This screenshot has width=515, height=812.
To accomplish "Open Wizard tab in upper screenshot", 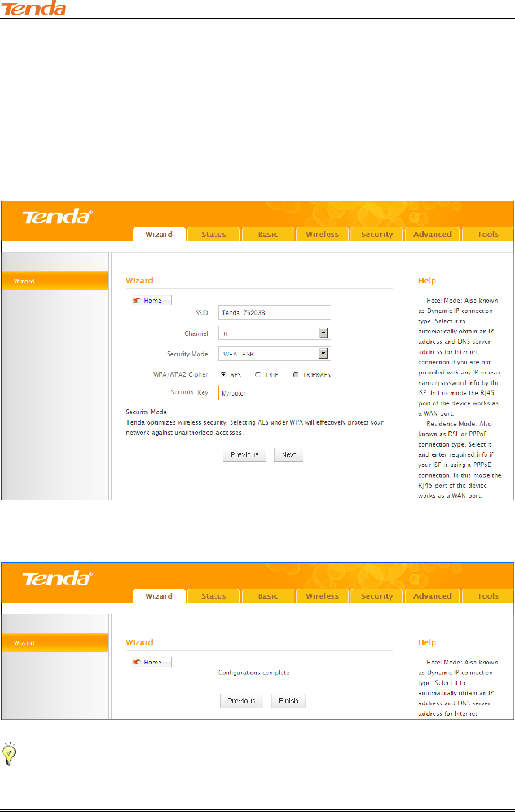I will point(159,234).
